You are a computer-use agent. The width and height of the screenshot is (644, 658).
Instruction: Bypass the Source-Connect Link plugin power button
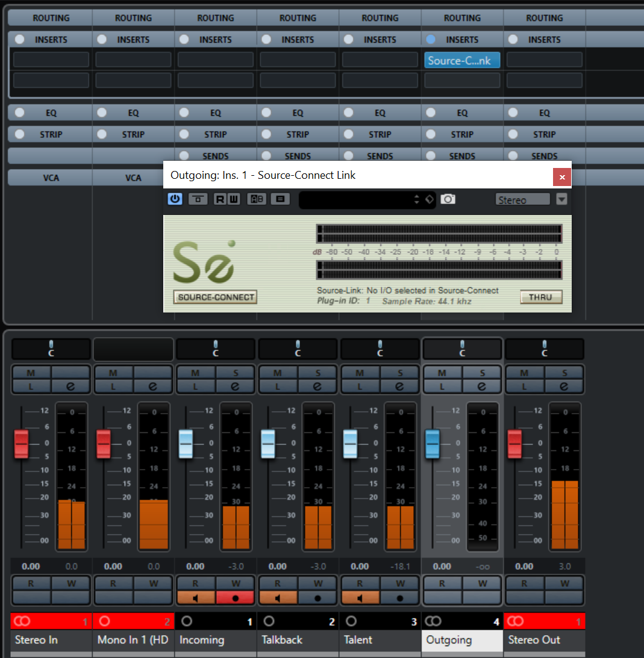(175, 199)
